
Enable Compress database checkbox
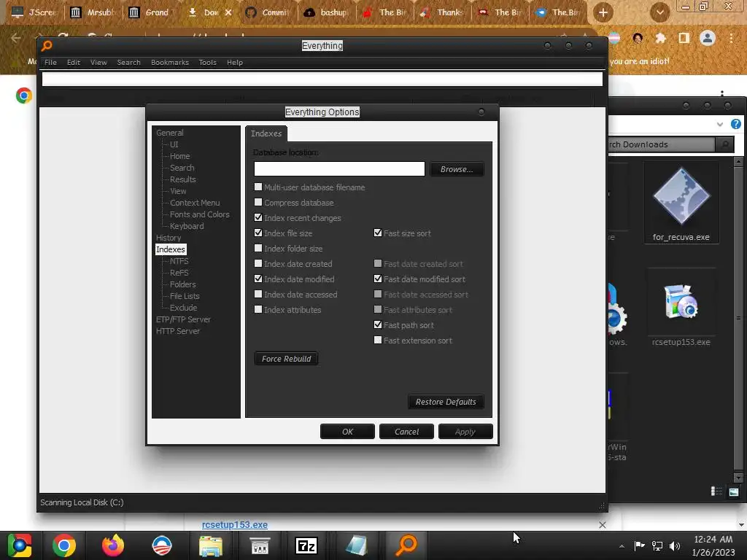pos(258,203)
